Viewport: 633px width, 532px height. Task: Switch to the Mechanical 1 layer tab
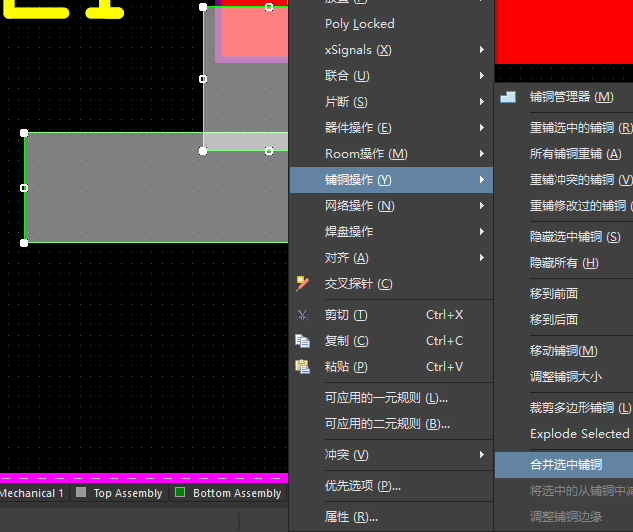(32, 493)
